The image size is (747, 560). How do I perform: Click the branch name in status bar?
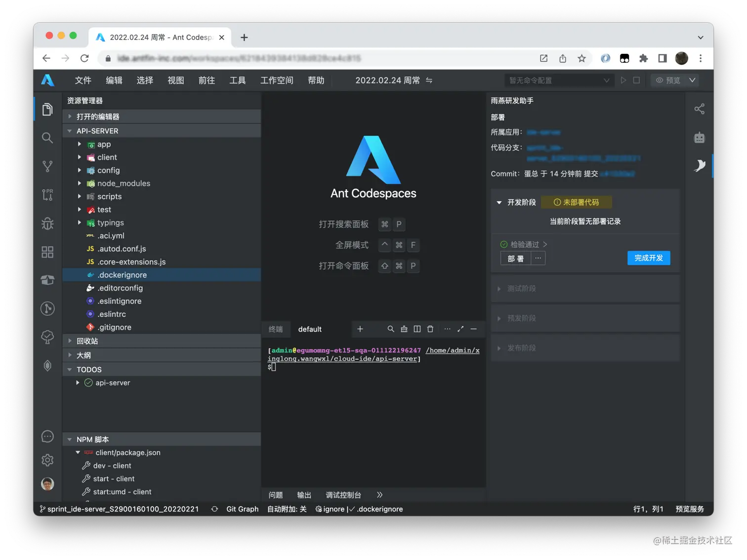pyautogui.click(x=119, y=509)
